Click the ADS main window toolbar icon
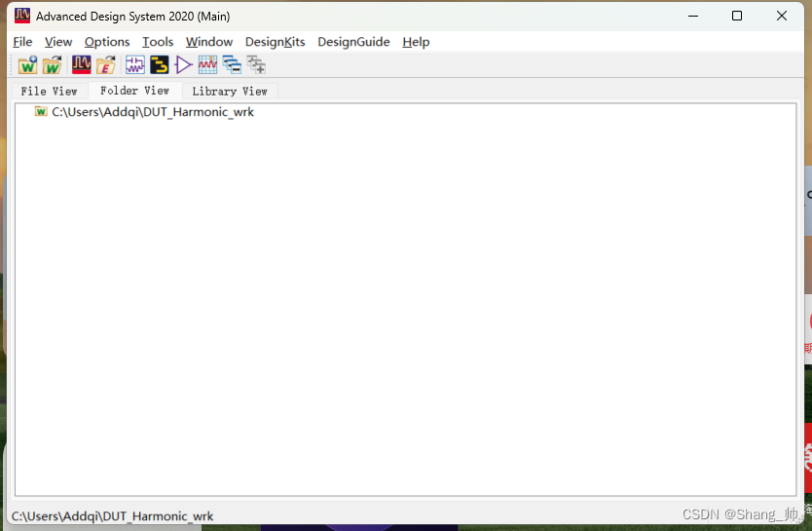 click(82, 65)
